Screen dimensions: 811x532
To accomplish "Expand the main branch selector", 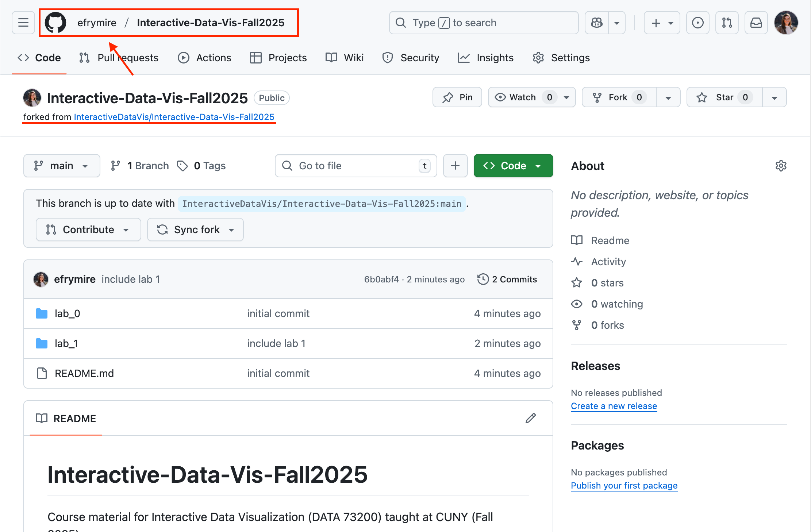I will (x=62, y=166).
